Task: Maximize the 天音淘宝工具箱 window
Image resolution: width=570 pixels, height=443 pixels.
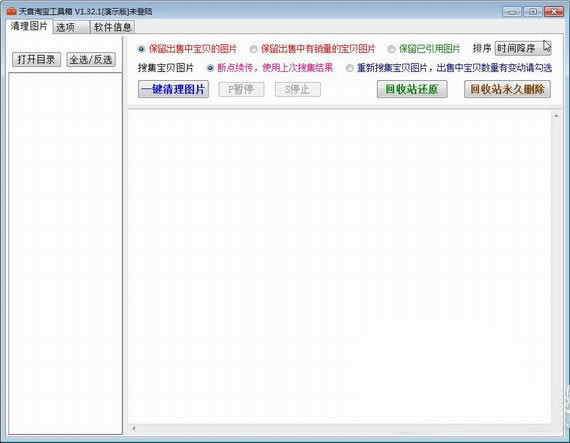Action: [533, 12]
